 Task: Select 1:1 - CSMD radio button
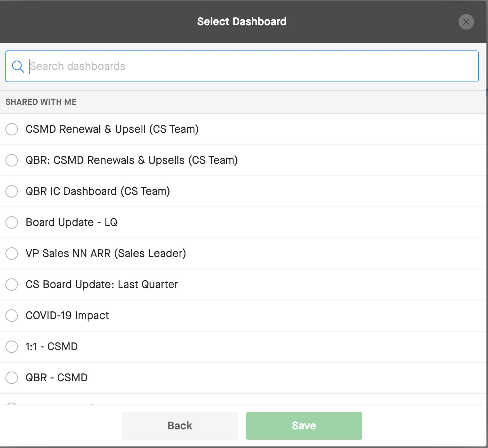[12, 347]
